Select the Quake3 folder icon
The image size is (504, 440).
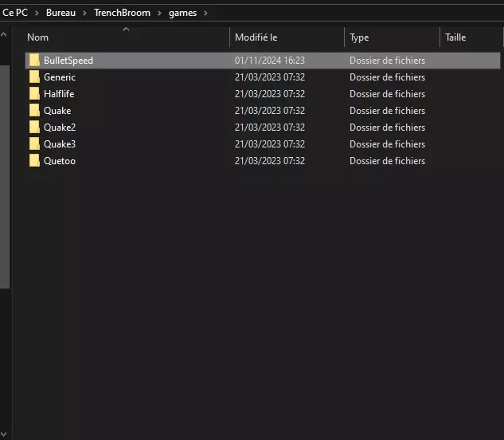coord(34,144)
